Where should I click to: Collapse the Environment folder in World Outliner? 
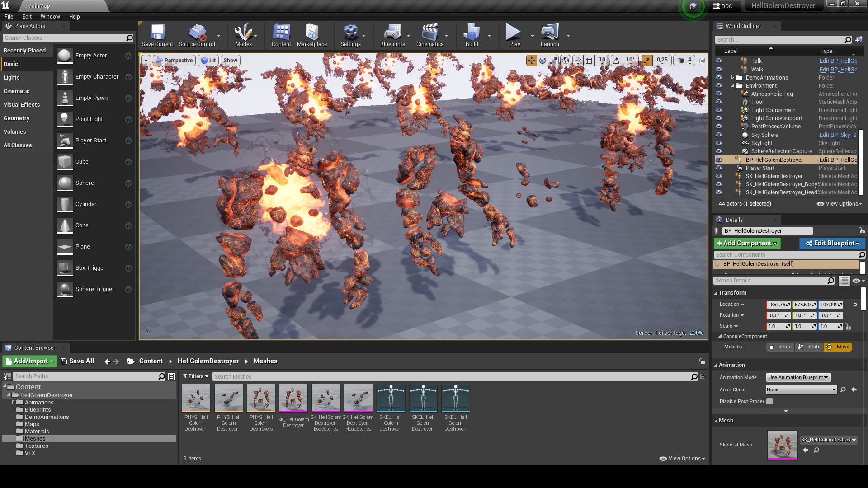pos(732,86)
